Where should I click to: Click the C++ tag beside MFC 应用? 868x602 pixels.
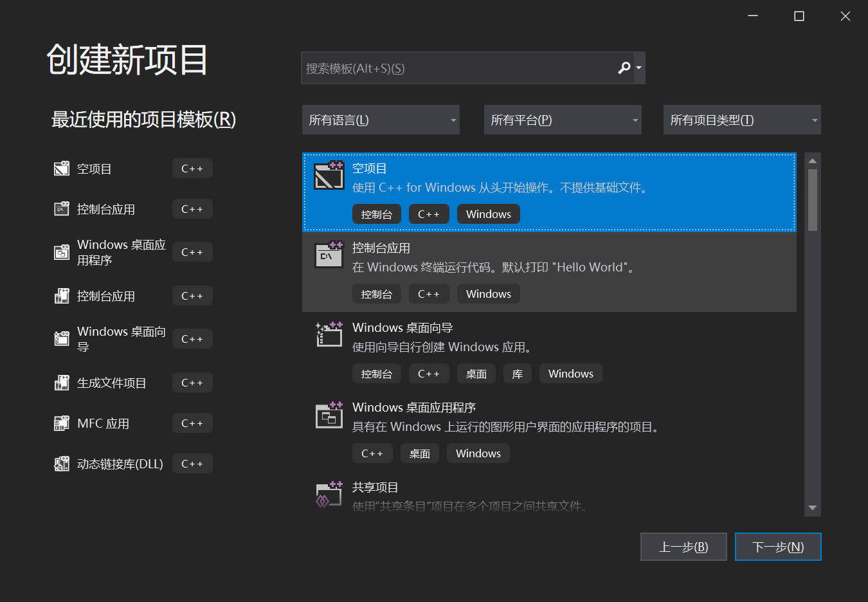click(x=192, y=423)
